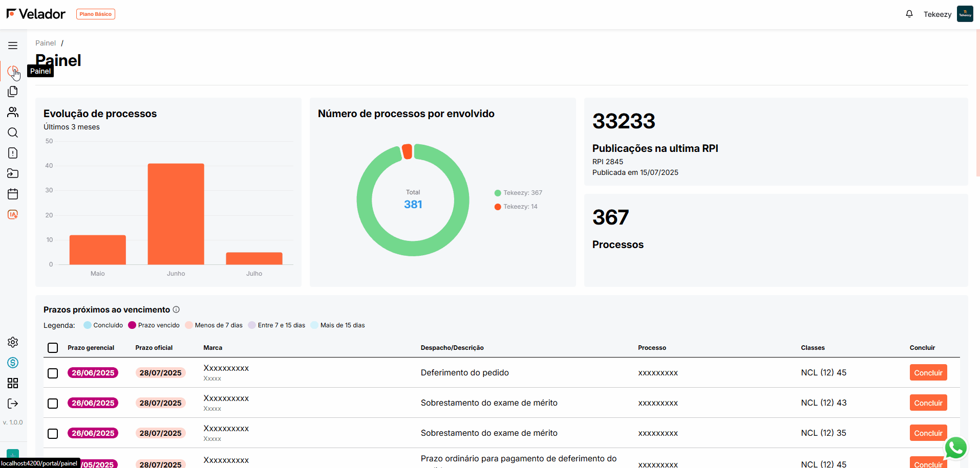Click the Junho bar in the chart
The image size is (980, 468).
pos(176,214)
